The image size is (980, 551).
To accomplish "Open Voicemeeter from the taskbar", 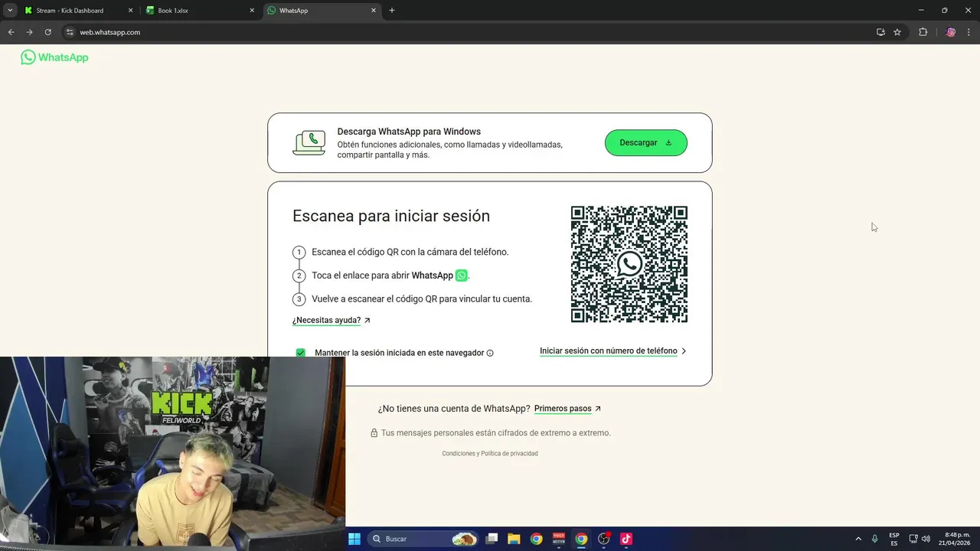I will (x=559, y=539).
